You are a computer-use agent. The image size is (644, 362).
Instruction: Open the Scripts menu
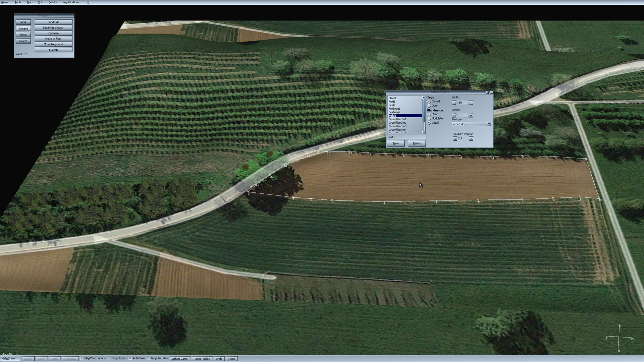click(53, 2)
